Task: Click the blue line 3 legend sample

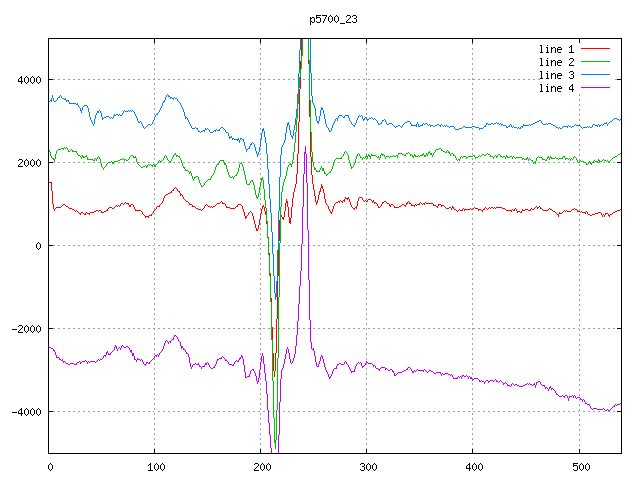Action: click(595, 75)
